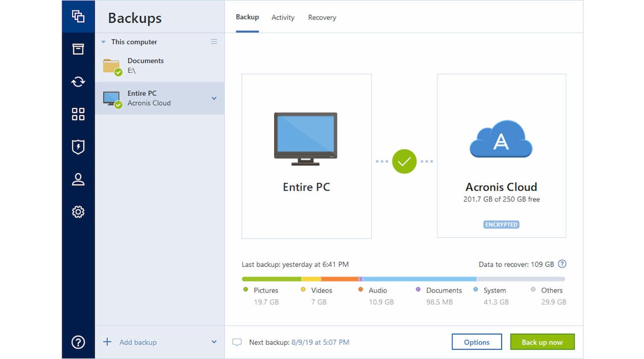Open the Archive section icon

[78, 49]
